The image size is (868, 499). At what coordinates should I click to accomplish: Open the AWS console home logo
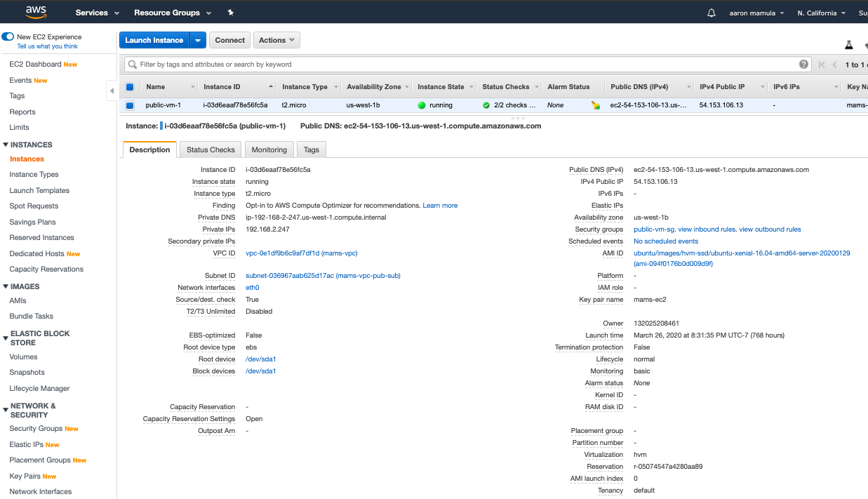tap(36, 12)
